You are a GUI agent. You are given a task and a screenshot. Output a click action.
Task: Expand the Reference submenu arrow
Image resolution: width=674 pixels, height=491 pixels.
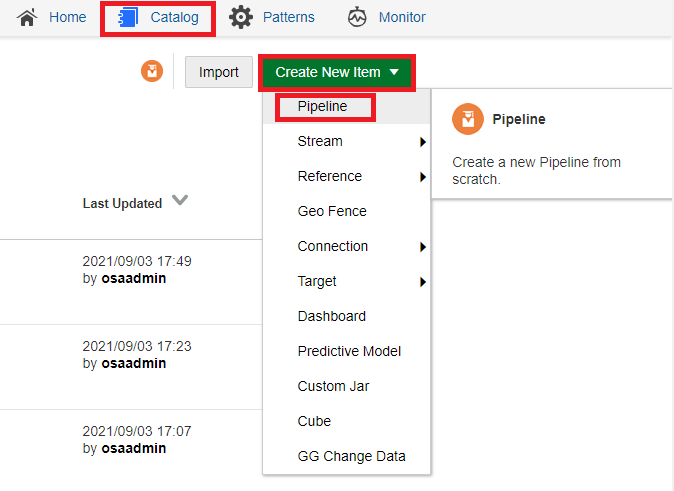423,177
